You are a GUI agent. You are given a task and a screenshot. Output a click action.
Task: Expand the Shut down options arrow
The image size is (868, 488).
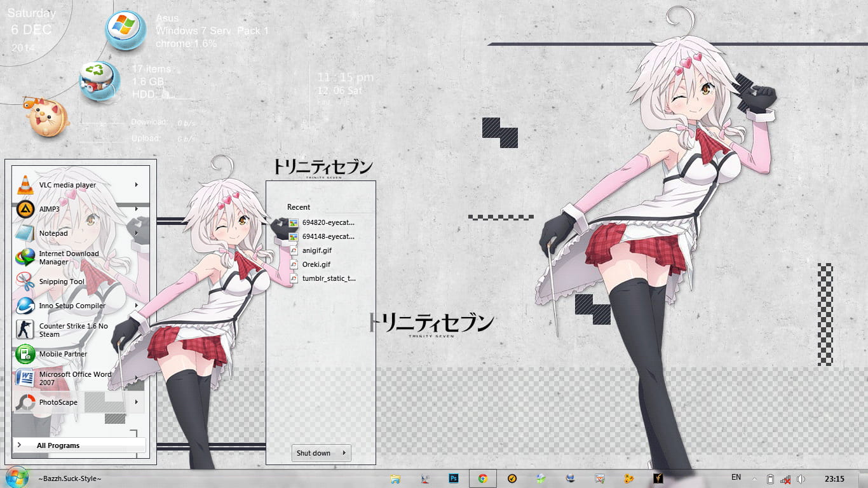[344, 453]
